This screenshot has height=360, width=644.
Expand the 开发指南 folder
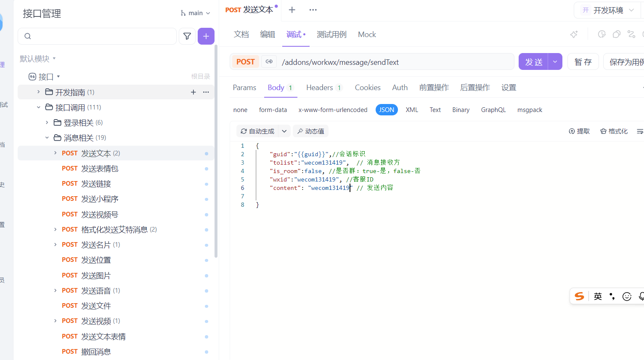pyautogui.click(x=38, y=92)
